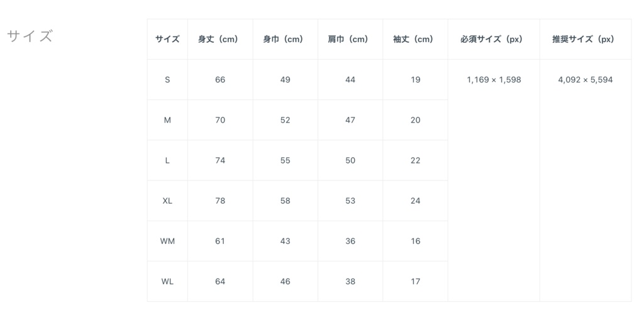Select the L size row label

(x=167, y=160)
